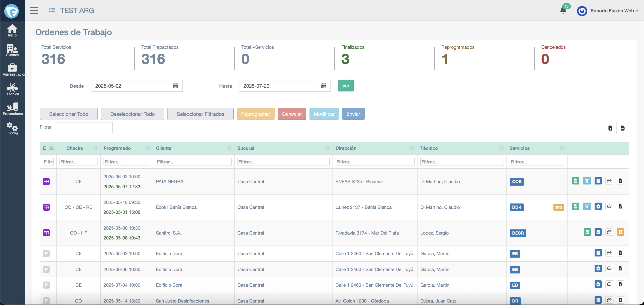644x305 pixels.
Task: Click COB service tag
Action: (517, 182)
